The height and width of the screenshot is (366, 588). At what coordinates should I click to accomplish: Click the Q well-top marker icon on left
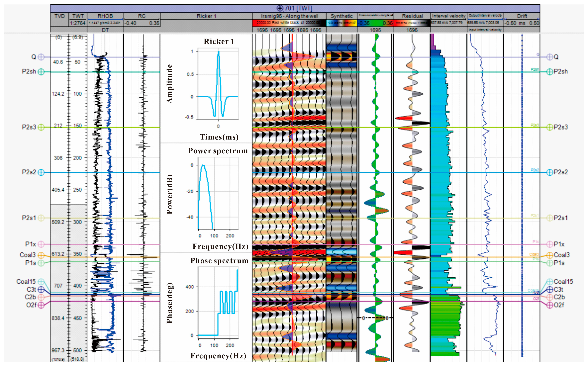(x=41, y=57)
